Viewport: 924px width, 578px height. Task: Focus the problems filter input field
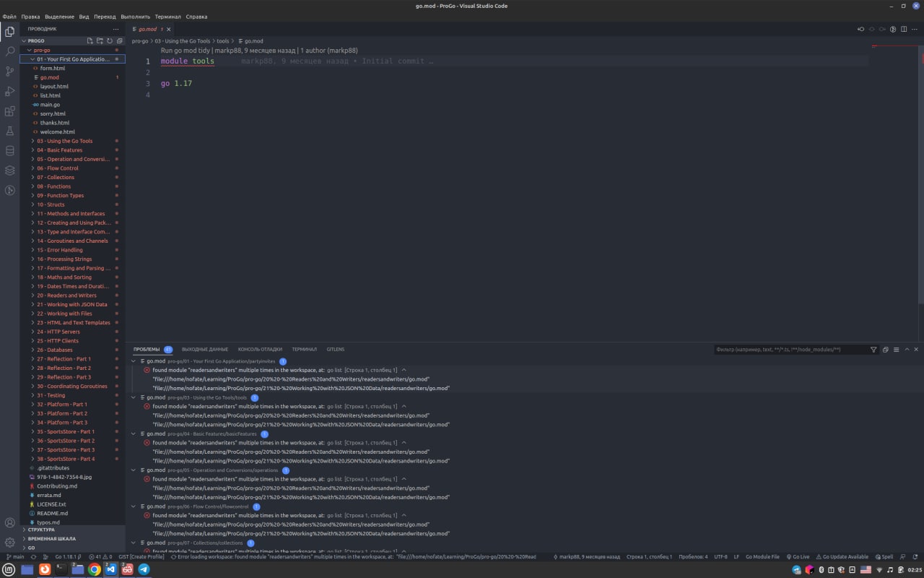(x=790, y=350)
